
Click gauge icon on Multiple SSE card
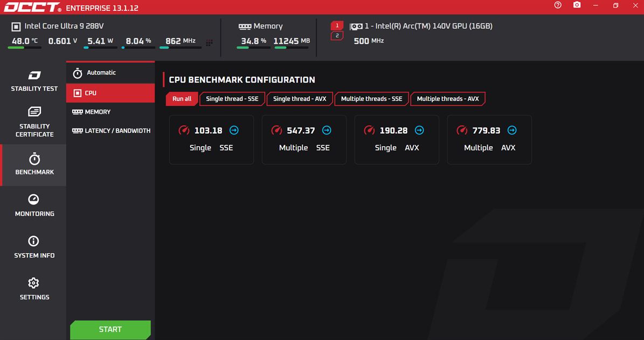(x=276, y=130)
